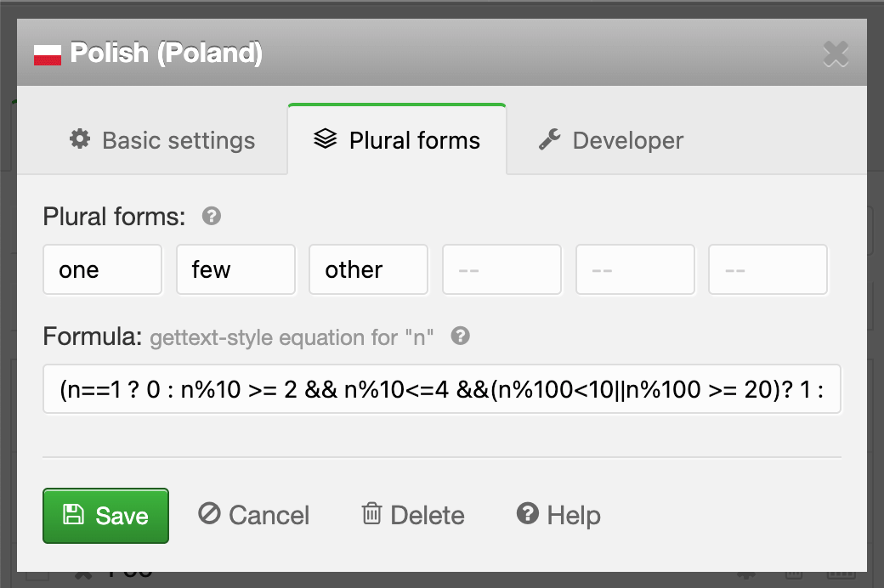Click the 'one' plural form field
The height and width of the screenshot is (588, 884).
[102, 270]
